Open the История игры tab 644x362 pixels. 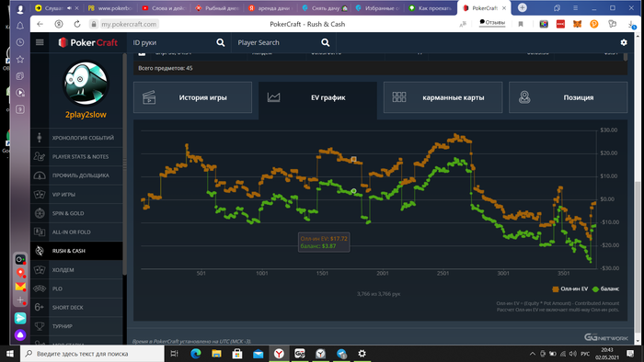pos(192,97)
